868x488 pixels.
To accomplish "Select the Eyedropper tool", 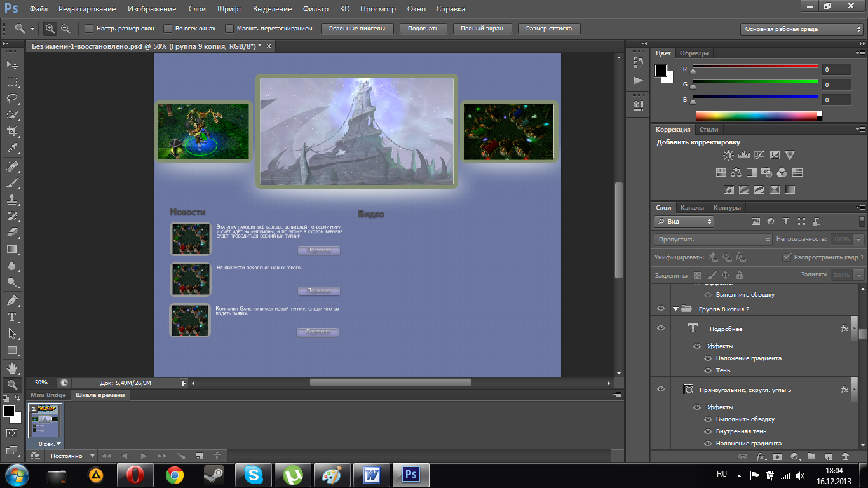I will pyautogui.click(x=12, y=149).
